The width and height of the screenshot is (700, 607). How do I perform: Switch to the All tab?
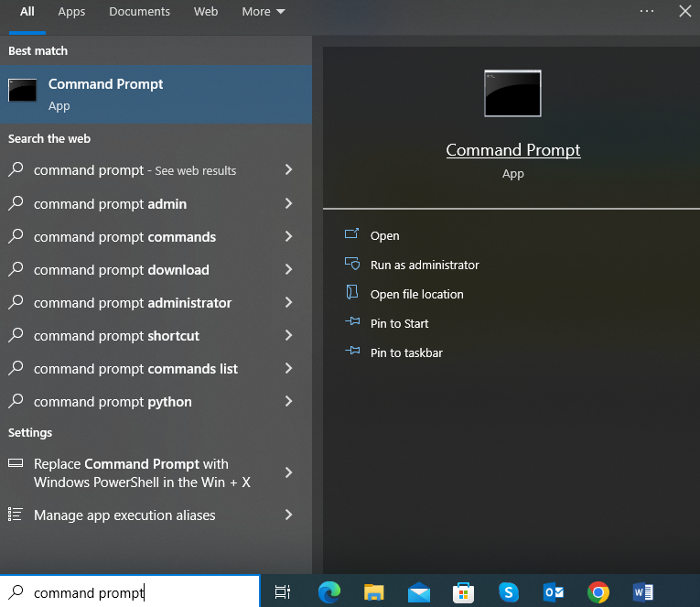(x=27, y=12)
